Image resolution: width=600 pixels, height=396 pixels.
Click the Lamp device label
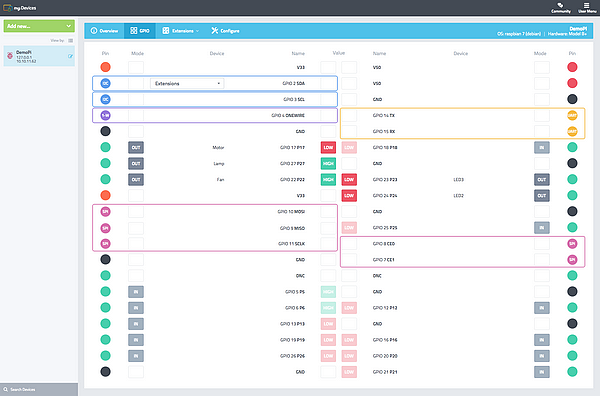(x=219, y=163)
